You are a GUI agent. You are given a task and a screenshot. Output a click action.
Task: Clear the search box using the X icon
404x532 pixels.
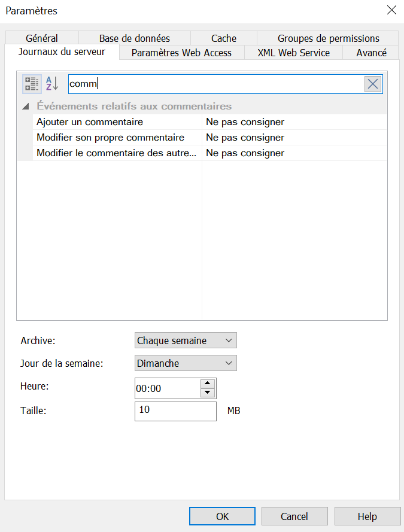pos(372,83)
